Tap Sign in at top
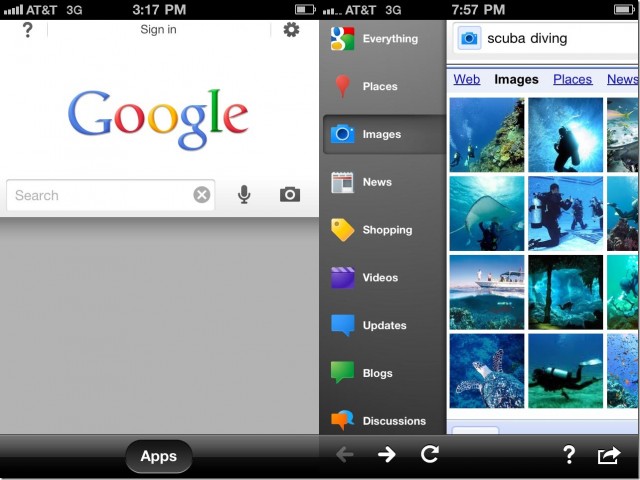The height and width of the screenshot is (480, 640). point(158,29)
